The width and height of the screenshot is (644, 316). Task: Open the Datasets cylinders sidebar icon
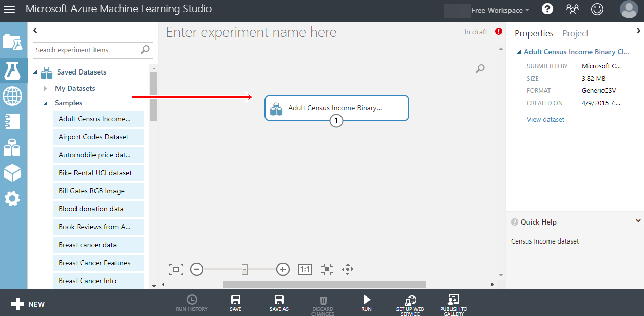[x=12, y=147]
